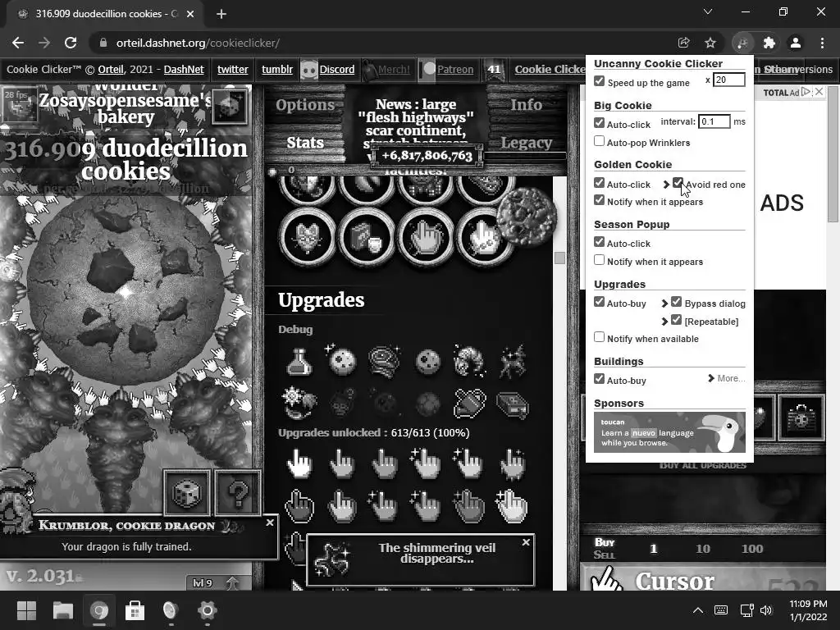Screen dimensions: 840x630
Task: Open Settings gear in the taskbar
Action: pyautogui.click(x=207, y=610)
